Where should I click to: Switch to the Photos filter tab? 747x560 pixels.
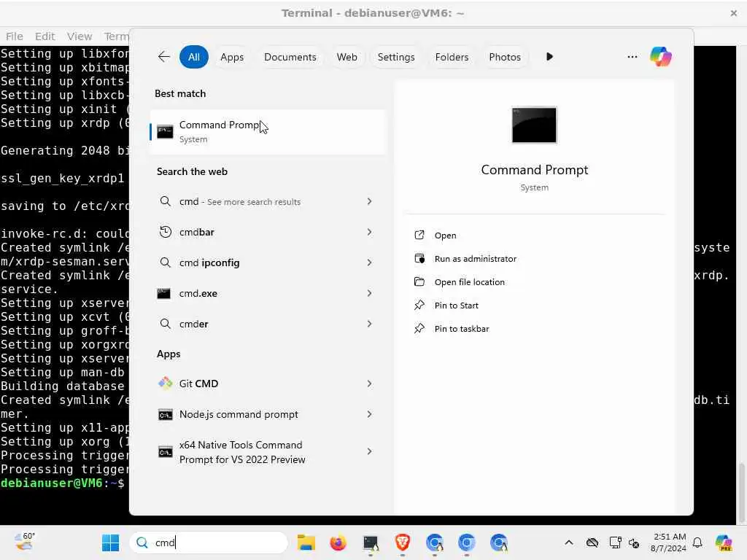coord(505,57)
